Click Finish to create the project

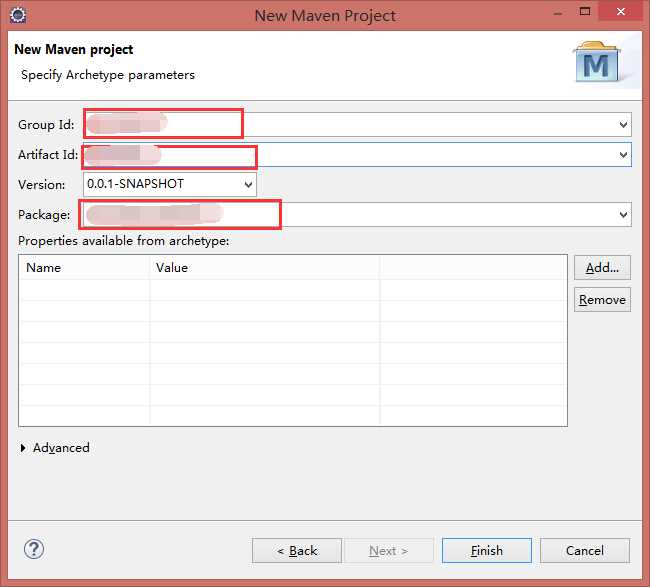pyautogui.click(x=487, y=551)
